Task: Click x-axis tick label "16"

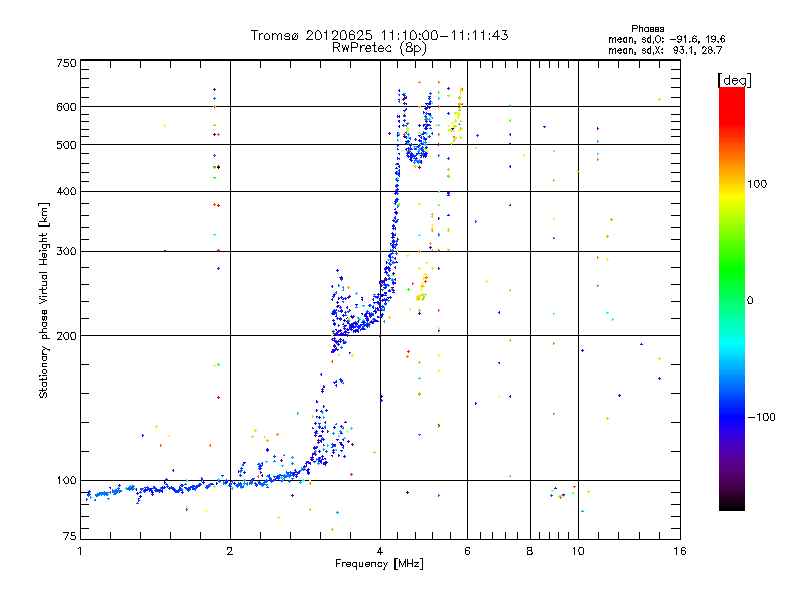Action: pyautogui.click(x=680, y=551)
